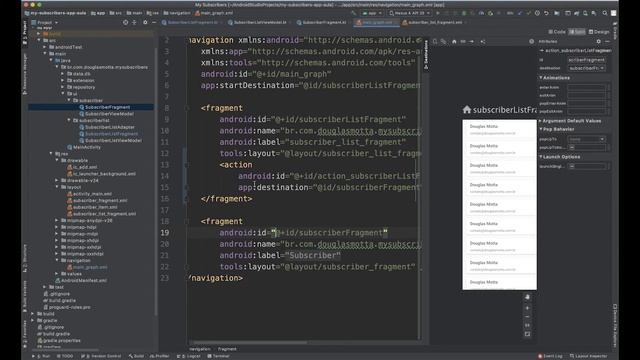Open the destination dropdown in Attributes
This screenshot has height=360, width=640.
(x=586, y=68)
